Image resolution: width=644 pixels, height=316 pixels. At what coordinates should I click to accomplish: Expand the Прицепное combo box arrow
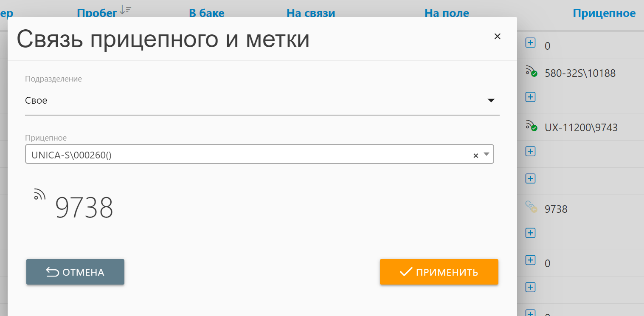pyautogui.click(x=487, y=155)
